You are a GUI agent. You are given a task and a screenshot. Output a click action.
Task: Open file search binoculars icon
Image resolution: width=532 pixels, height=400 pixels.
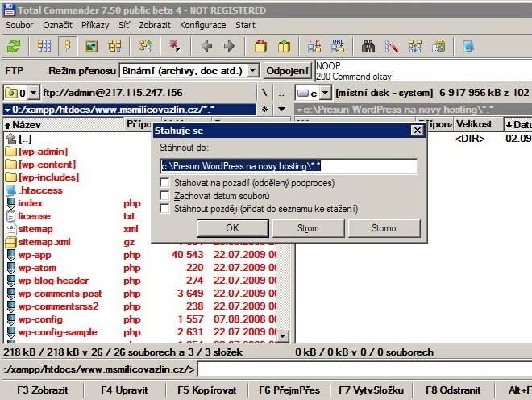368,46
